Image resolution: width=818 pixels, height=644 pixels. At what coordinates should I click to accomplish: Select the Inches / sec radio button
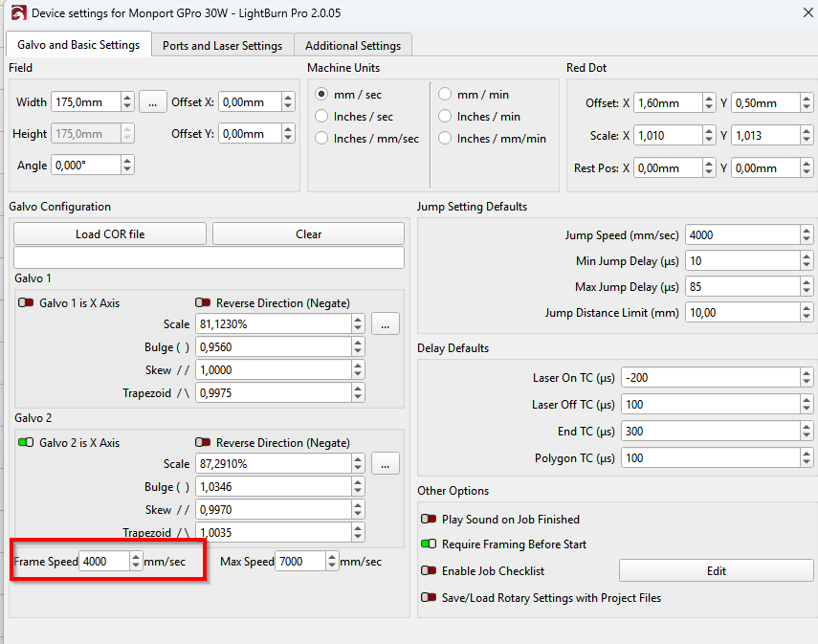coord(322,117)
